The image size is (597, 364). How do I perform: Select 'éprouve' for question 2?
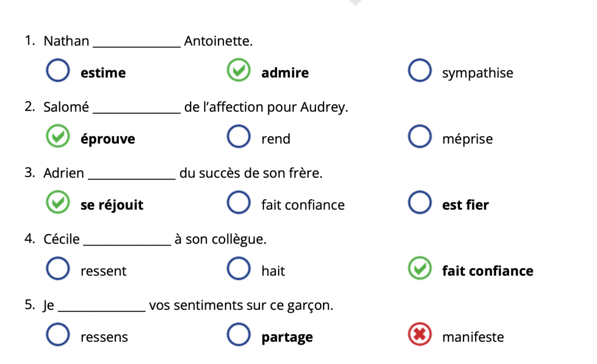[58, 136]
